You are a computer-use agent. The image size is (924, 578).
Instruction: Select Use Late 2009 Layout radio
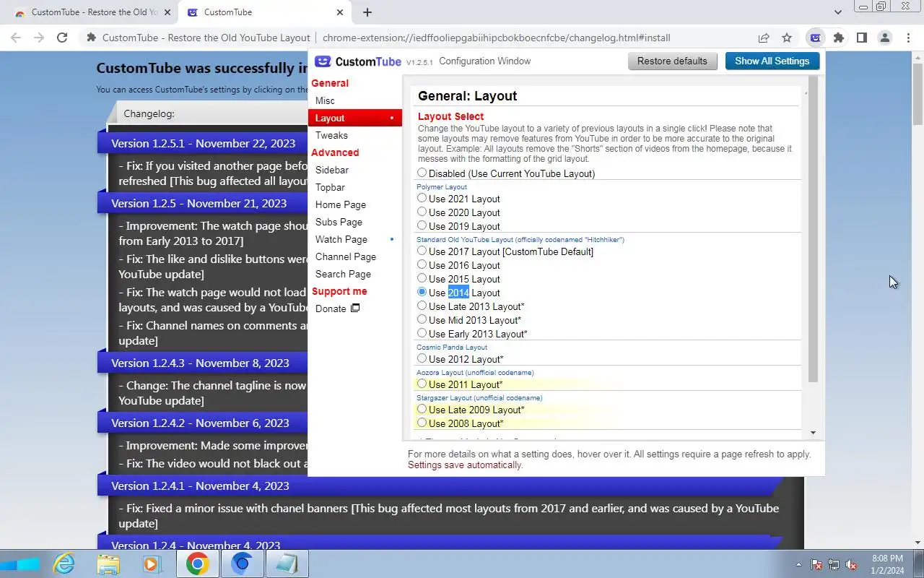coord(422,409)
